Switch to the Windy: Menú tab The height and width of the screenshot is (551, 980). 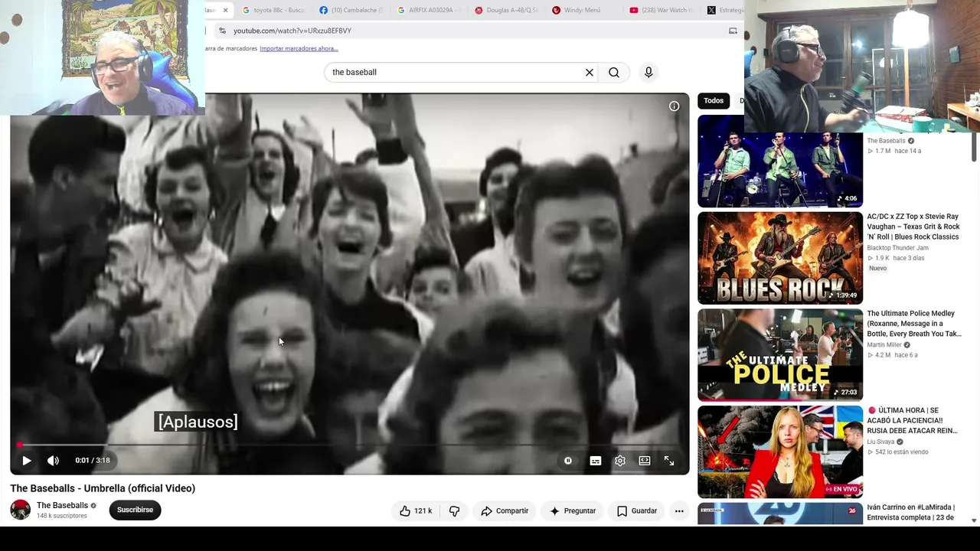(x=583, y=10)
